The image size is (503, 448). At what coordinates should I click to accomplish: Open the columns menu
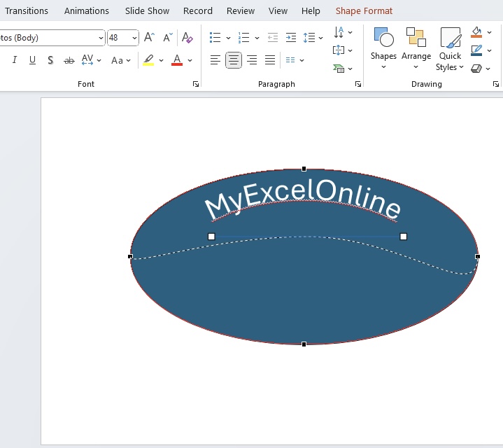pyautogui.click(x=295, y=60)
